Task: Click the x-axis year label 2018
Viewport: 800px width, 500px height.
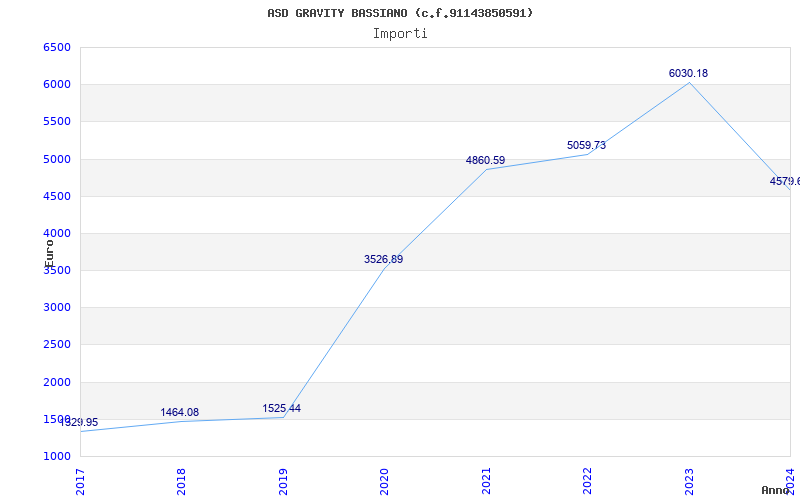Action: (x=181, y=481)
